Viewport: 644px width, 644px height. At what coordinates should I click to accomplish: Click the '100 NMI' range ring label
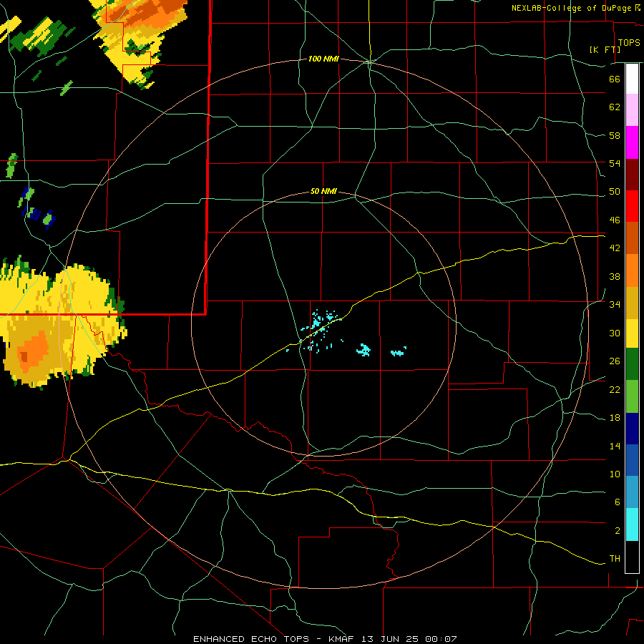pos(323,59)
